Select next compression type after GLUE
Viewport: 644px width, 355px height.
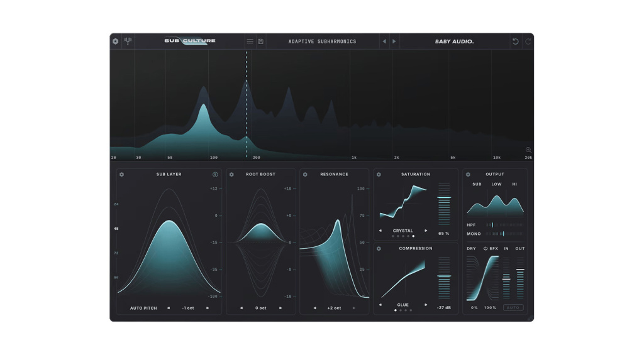[x=426, y=305]
